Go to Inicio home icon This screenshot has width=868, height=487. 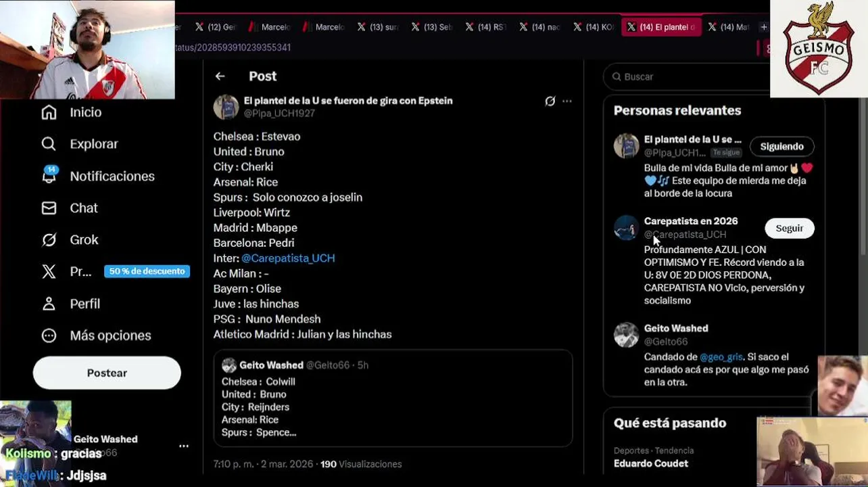click(x=49, y=112)
